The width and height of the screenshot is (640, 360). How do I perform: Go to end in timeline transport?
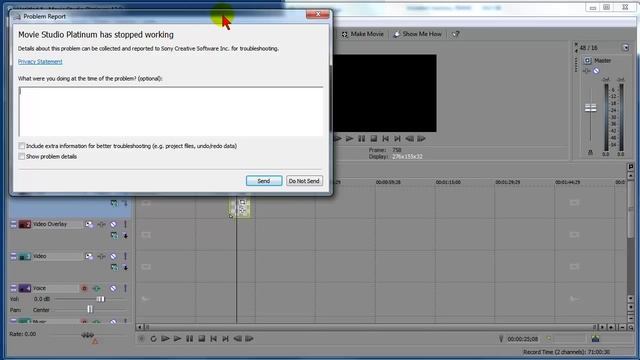[225, 339]
